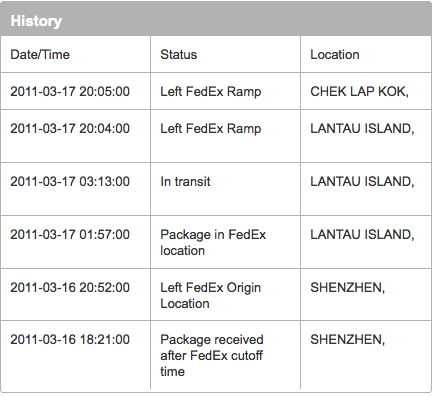Select the Status column header
This screenshot has height=397, width=433.
(225, 54)
